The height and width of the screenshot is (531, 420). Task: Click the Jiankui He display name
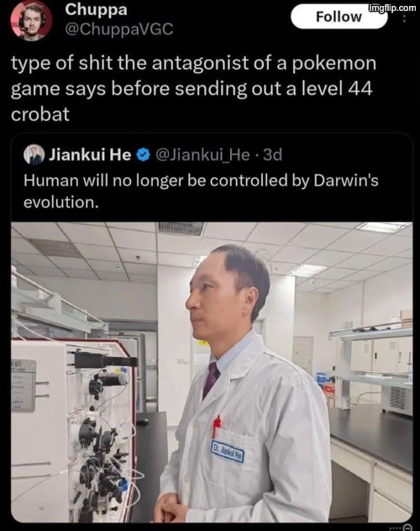(x=90, y=155)
